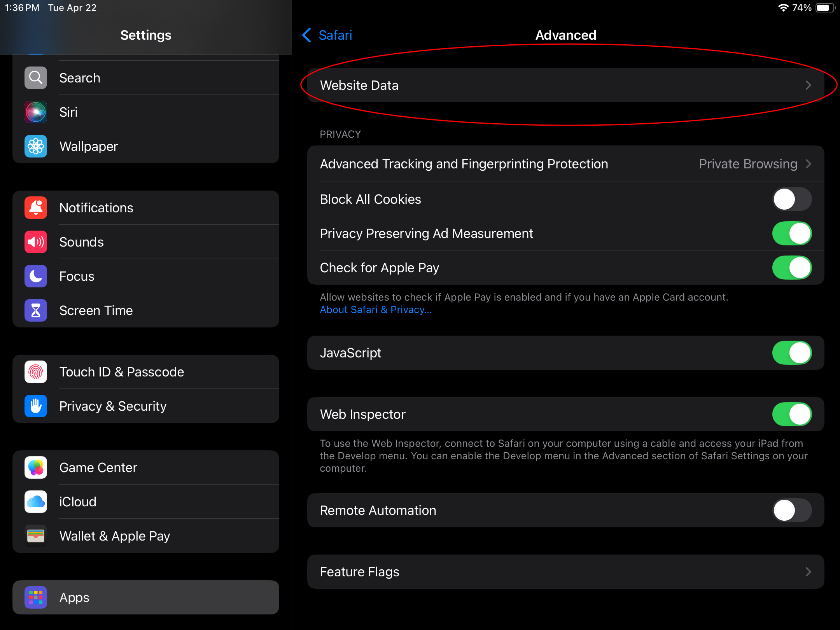Open Notifications settings row

click(146, 208)
